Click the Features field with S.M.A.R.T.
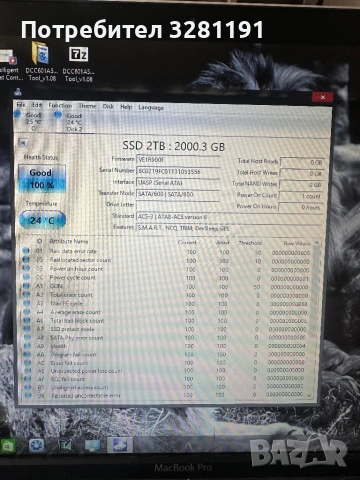Viewport: 360px width, 480px height. coord(229,228)
